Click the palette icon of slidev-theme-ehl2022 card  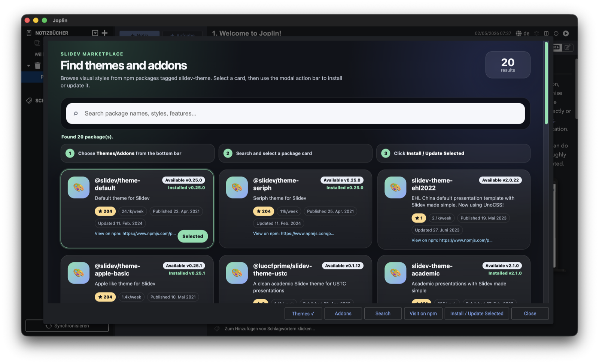tap(395, 187)
